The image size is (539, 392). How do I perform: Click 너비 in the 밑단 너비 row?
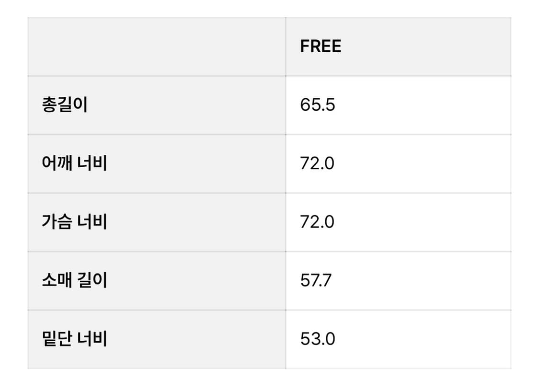pos(92,339)
